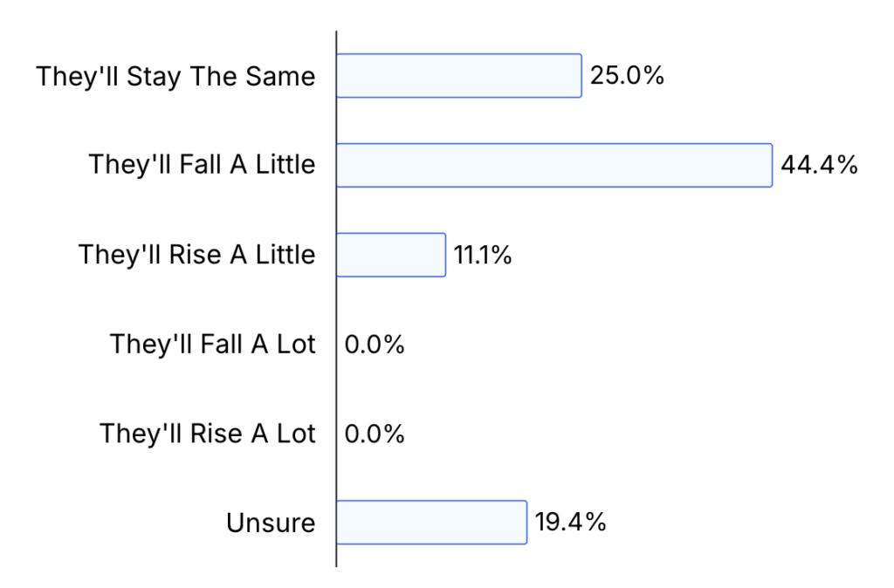Click the right end of the Unsure bar
This screenshot has height=588, width=894.
(x=526, y=523)
